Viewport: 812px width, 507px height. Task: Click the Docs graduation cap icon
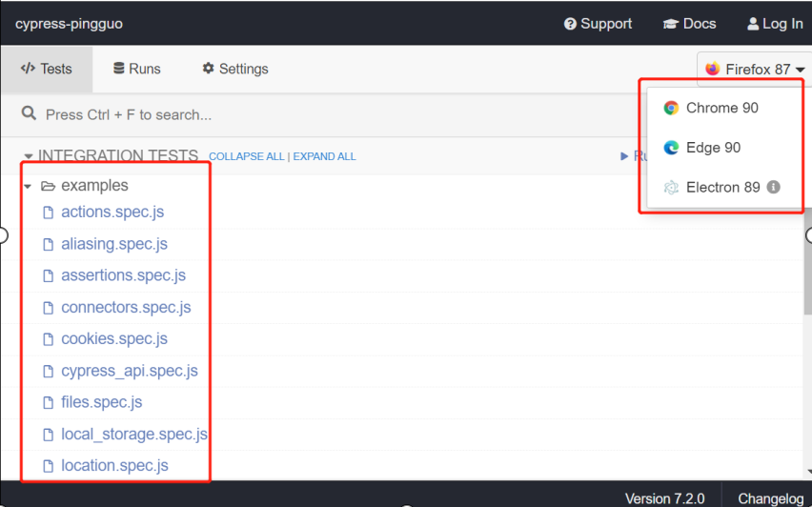[x=671, y=24]
